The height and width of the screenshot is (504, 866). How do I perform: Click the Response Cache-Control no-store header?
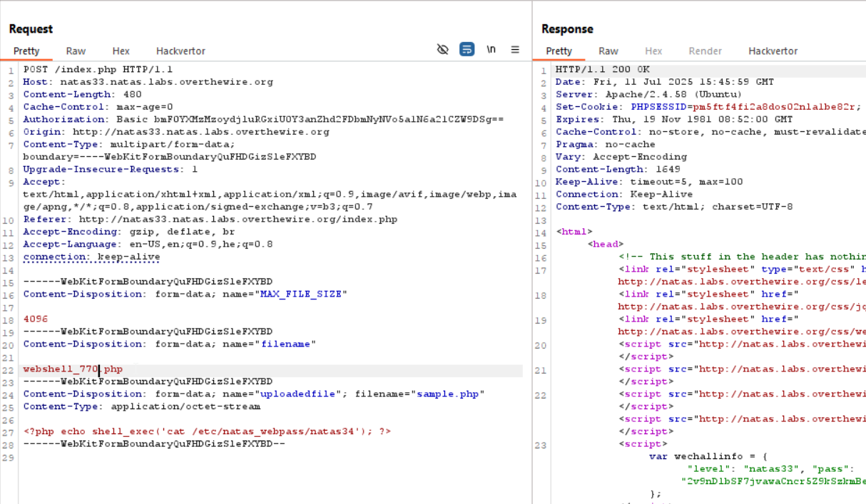710,132
